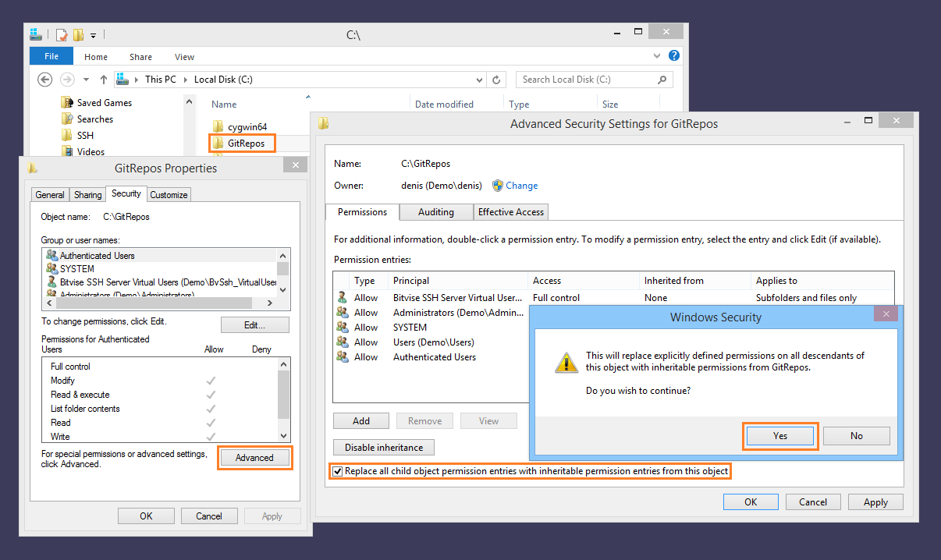This screenshot has height=560, width=941.
Task: Click the Videos folder icon in navigation pane
Action: pos(67,151)
